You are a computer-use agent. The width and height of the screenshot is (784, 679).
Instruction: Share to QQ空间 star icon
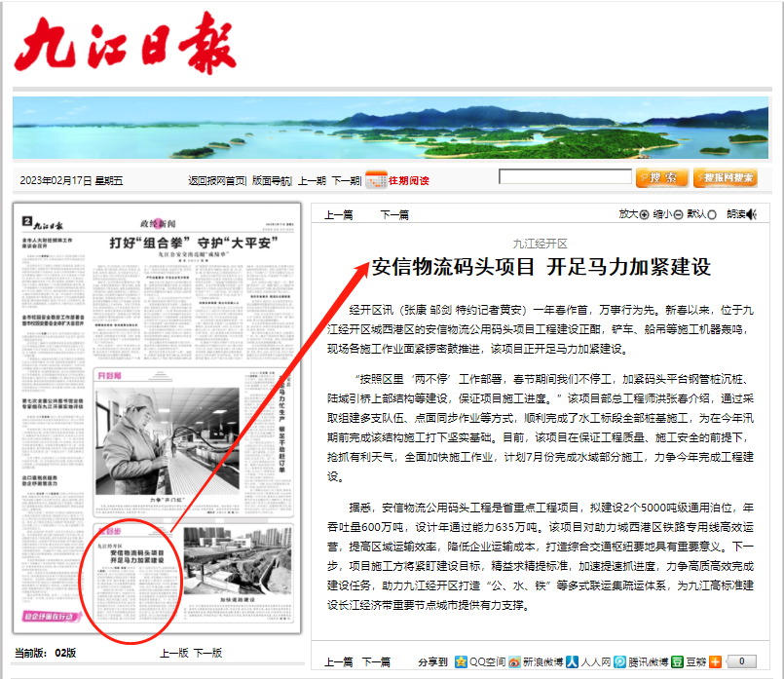pos(461,661)
